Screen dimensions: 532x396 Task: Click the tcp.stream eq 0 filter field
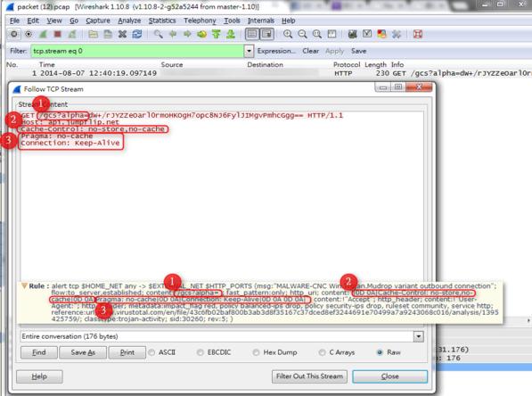137,51
